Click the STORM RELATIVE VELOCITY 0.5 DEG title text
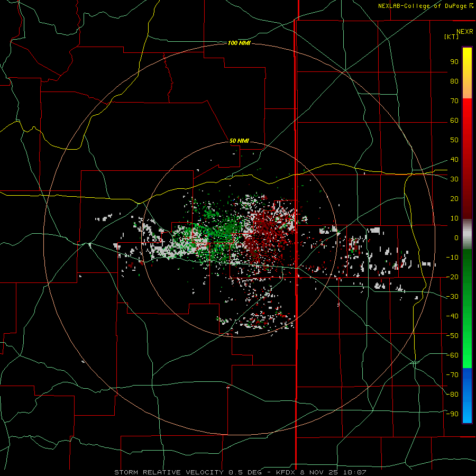Image resolution: width=476 pixels, height=476 pixels. tap(193, 472)
